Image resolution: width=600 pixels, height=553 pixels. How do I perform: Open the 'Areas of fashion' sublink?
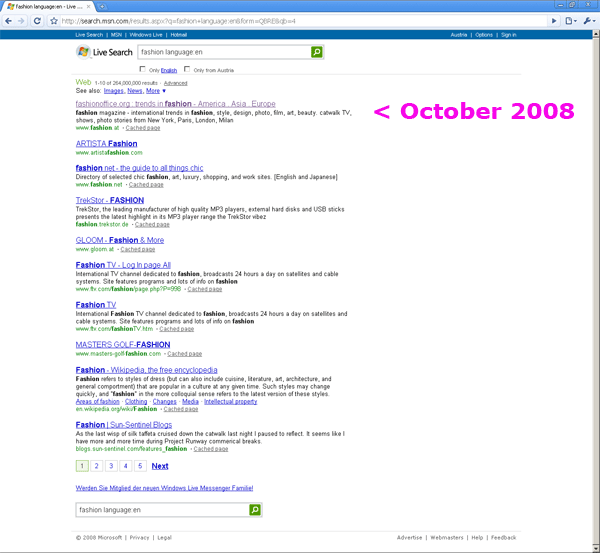pyautogui.click(x=98, y=401)
